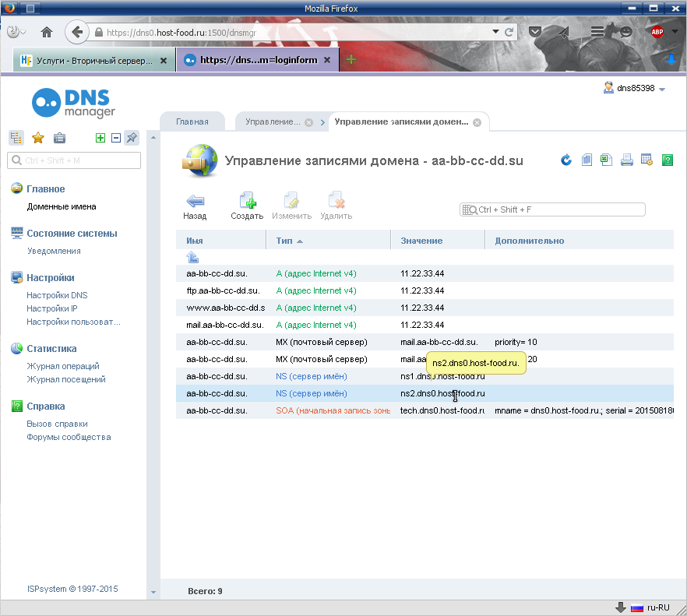
Task: Close the Управление записями домена tab
Action: [x=477, y=122]
